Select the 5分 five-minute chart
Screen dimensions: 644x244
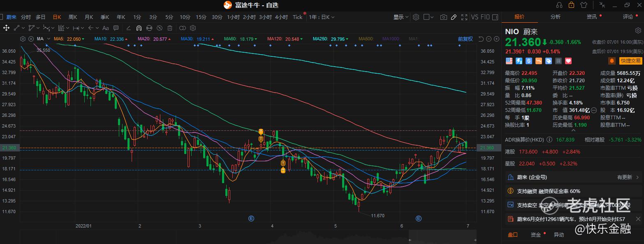point(169,17)
